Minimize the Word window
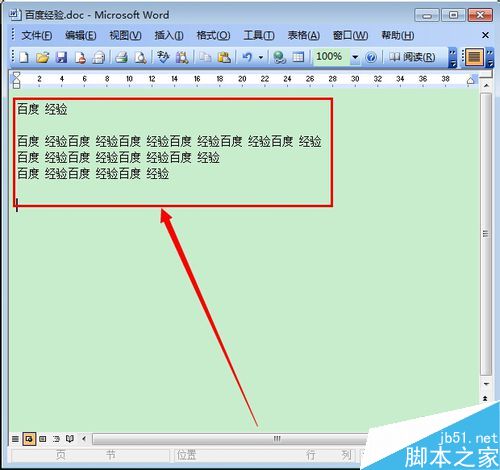Viewport: 500px width, 470px height. tap(427, 15)
